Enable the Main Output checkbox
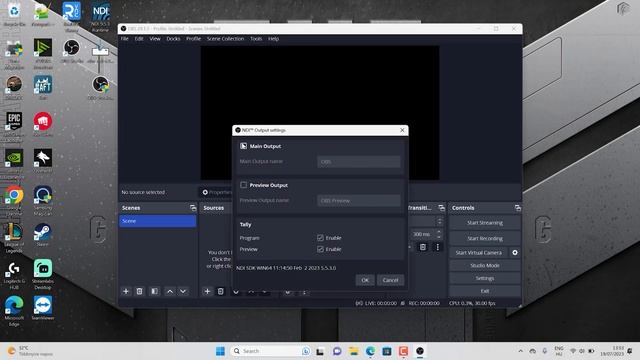Screen dimensions: 640x360 coord(244,146)
